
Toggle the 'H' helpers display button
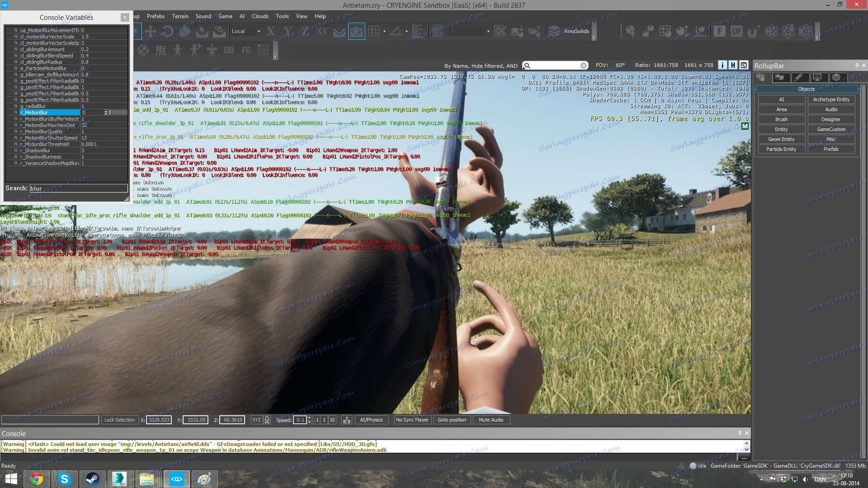click(733, 66)
